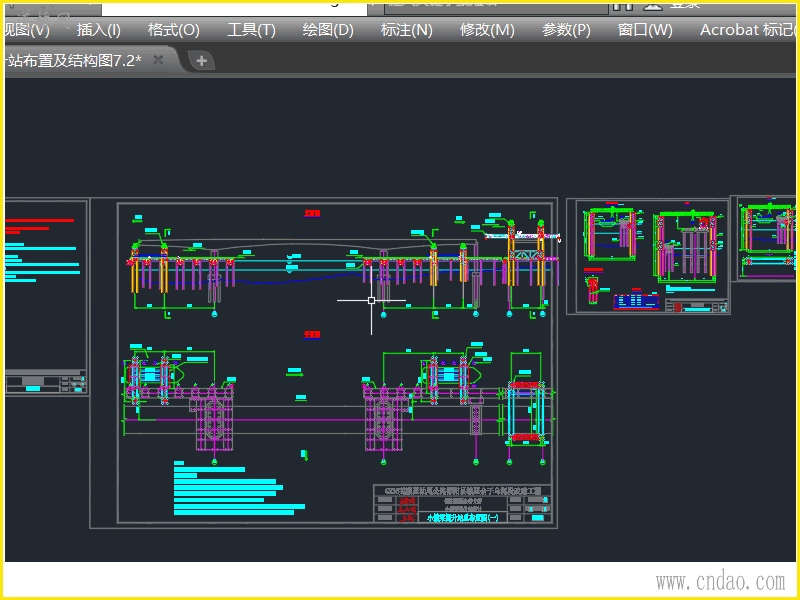Viewport: 800px width, 600px height.
Task: Click the binoculars search icon
Action: [621, 5]
